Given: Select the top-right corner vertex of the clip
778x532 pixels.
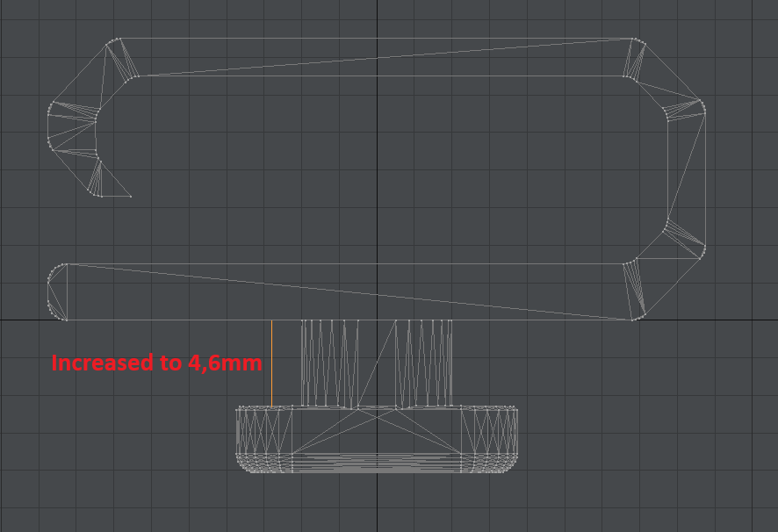Looking at the screenshot, I should (634, 39).
